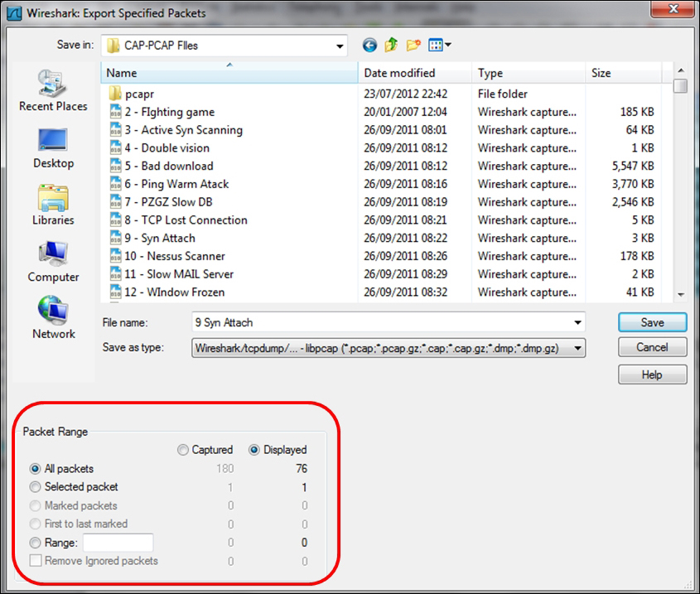Close the Export Specified Packets dialog
This screenshot has height=594, width=700.
coord(673,8)
